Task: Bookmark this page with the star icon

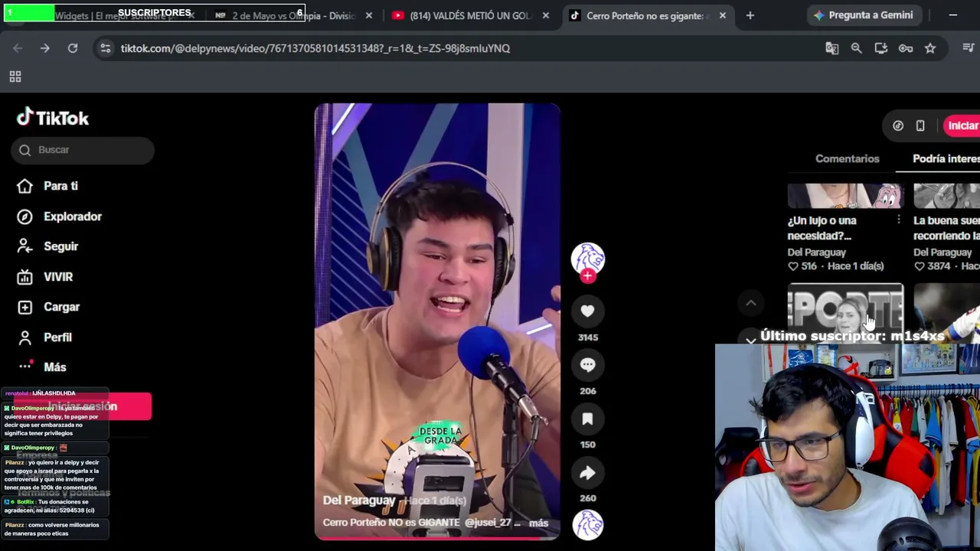Action: pos(930,48)
